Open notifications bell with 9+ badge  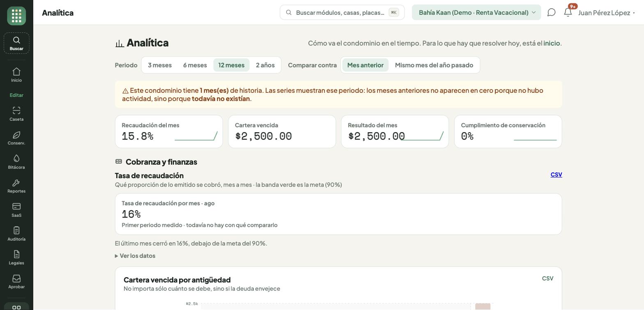click(568, 11)
